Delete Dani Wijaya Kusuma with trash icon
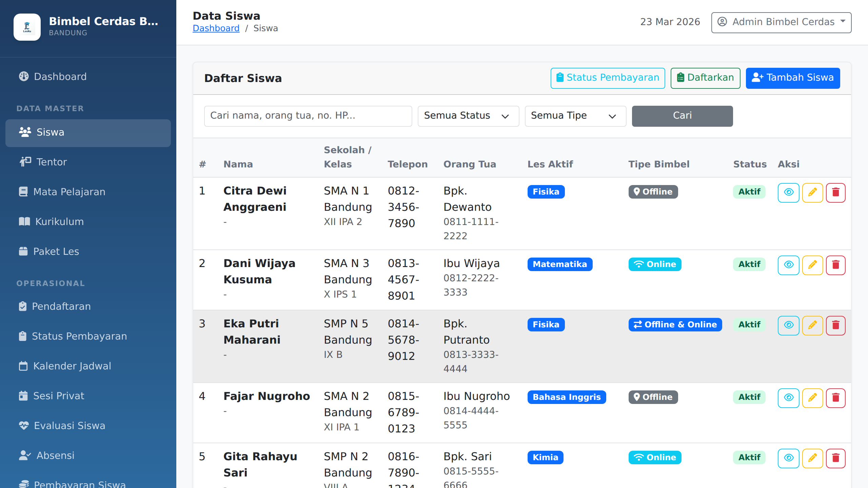The width and height of the screenshot is (868, 488). (835, 265)
